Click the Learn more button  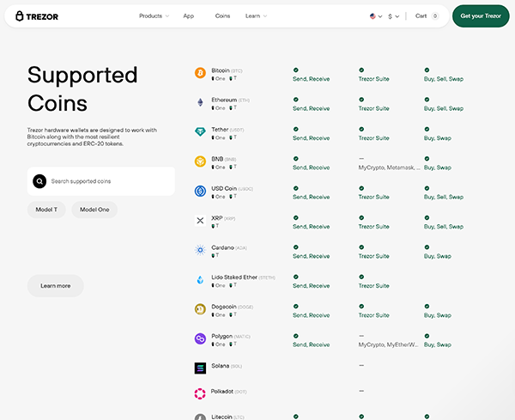[56, 286]
